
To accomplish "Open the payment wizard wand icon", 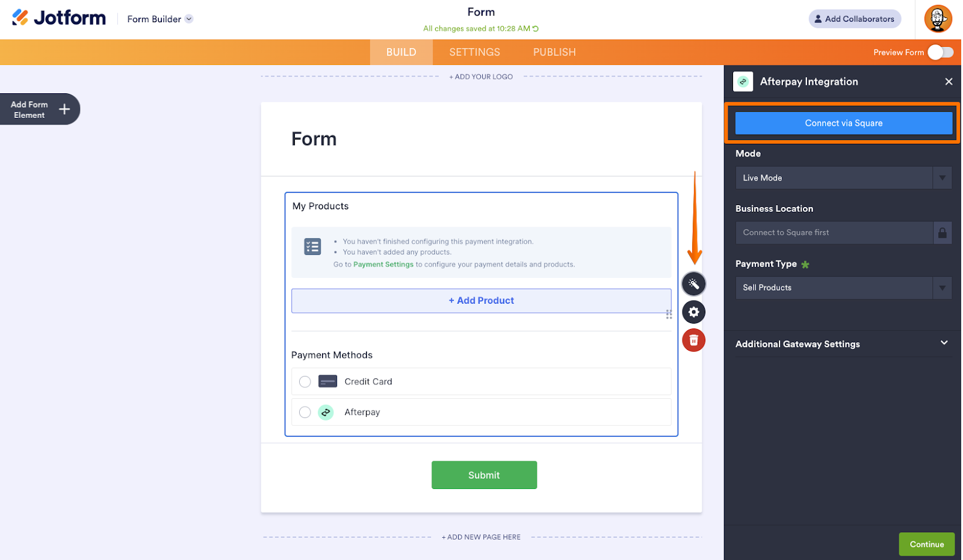I will [x=695, y=285].
